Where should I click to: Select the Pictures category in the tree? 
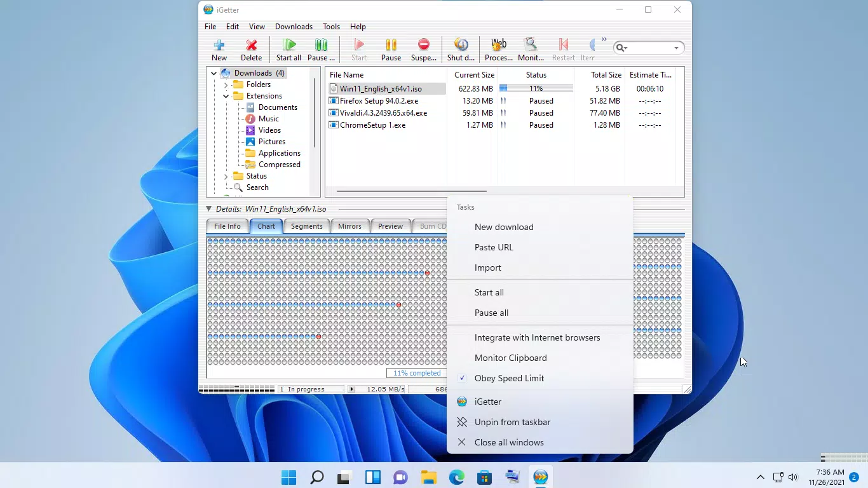(x=271, y=142)
